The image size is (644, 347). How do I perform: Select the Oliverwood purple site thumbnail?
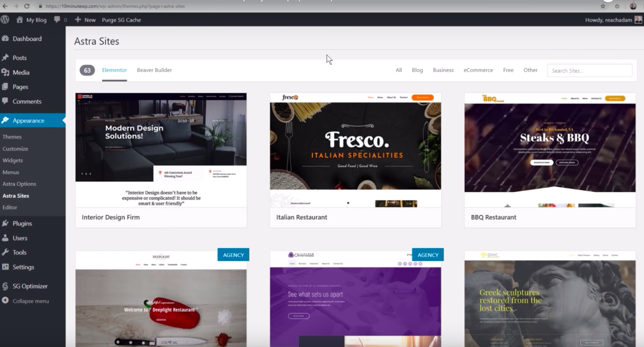[x=356, y=299]
